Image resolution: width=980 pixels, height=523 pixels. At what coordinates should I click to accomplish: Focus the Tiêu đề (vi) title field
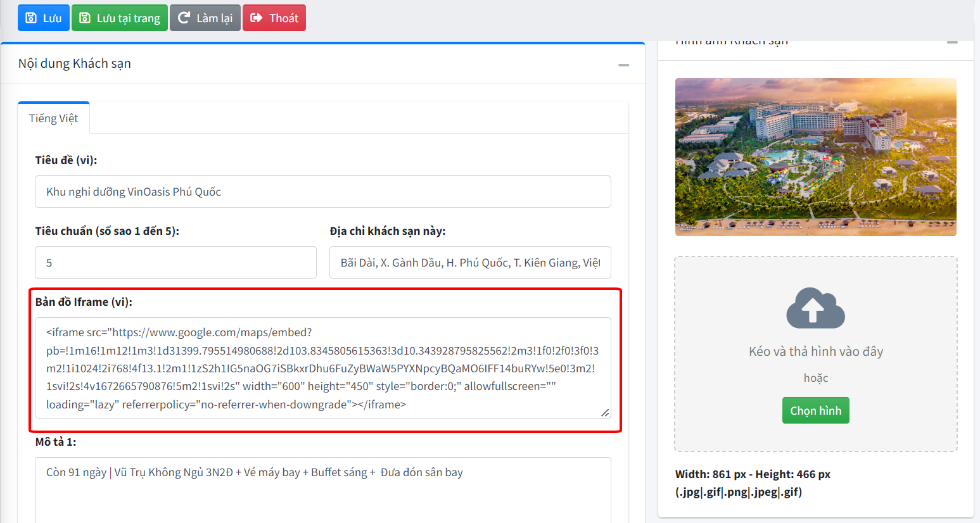pyautogui.click(x=323, y=191)
